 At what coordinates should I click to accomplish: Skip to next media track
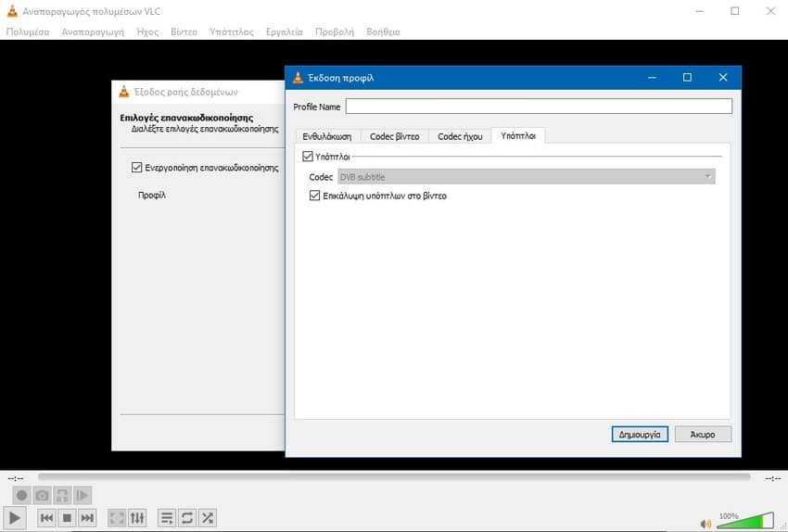[87, 517]
